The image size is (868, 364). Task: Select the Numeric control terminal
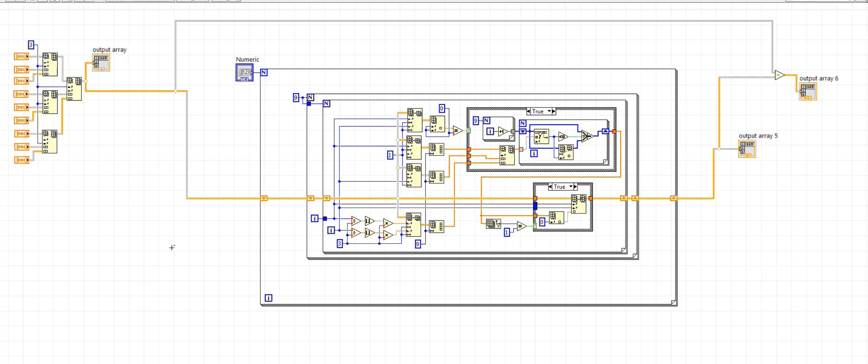244,72
